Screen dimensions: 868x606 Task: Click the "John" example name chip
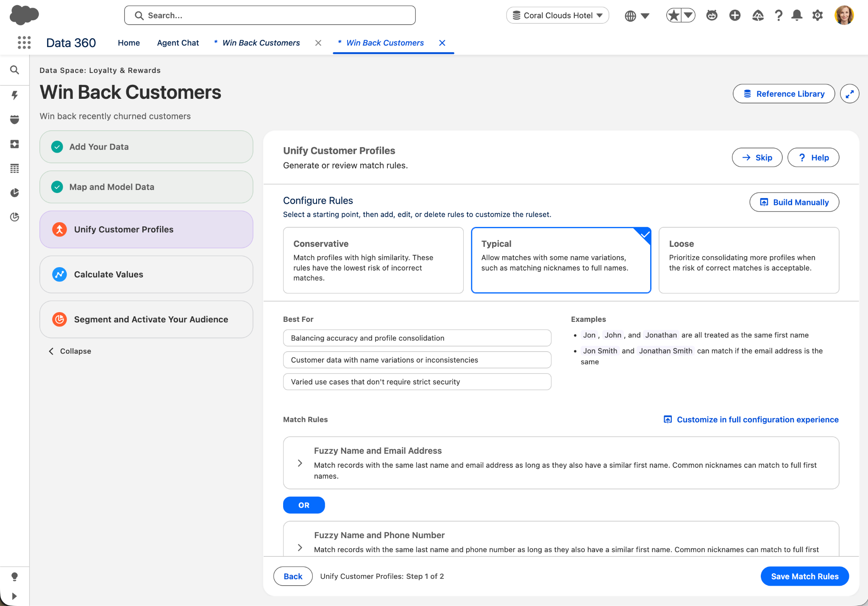pos(613,335)
